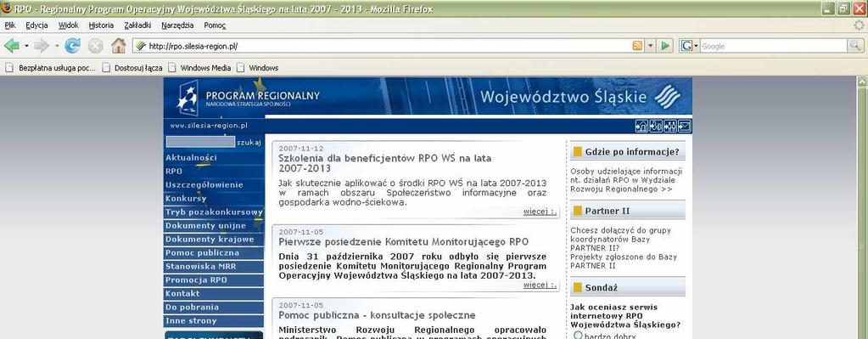The width and height of the screenshot is (868, 339).
Task: Click the sitemap people icon in blue bar
Action: 670,127
